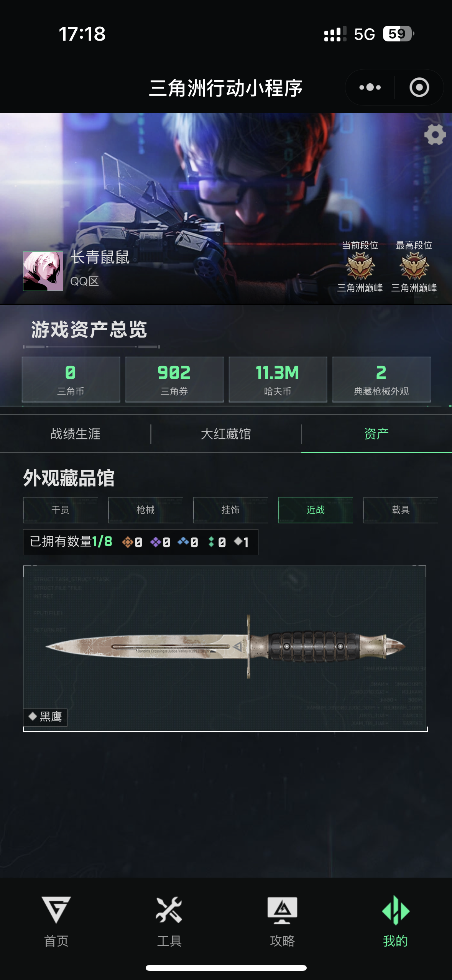This screenshot has height=980, width=452.
Task: Open the 黑鹰 knife skin card
Action: (x=225, y=649)
